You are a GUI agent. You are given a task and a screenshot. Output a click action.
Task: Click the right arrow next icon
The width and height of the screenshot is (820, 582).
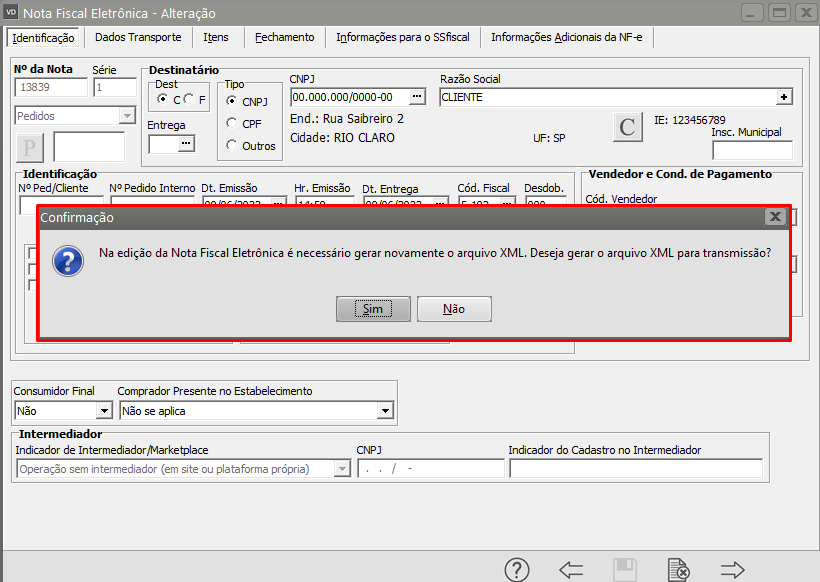click(733, 570)
